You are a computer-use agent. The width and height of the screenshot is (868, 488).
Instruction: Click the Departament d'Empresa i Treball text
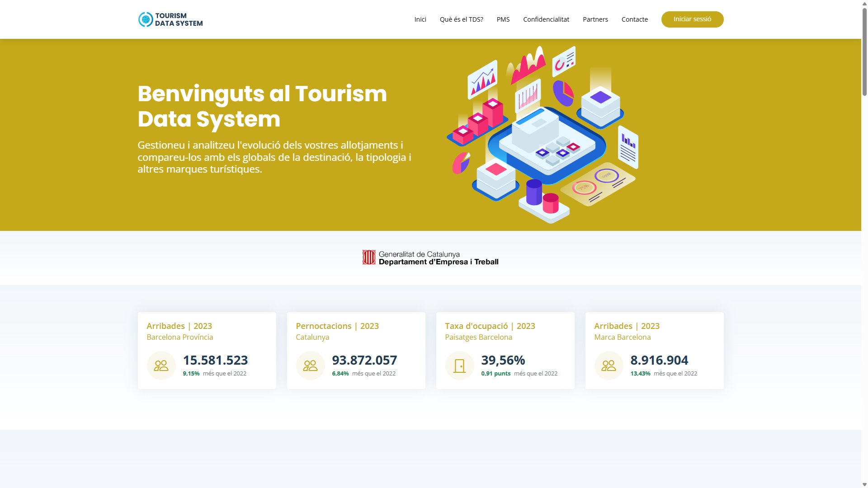point(438,262)
